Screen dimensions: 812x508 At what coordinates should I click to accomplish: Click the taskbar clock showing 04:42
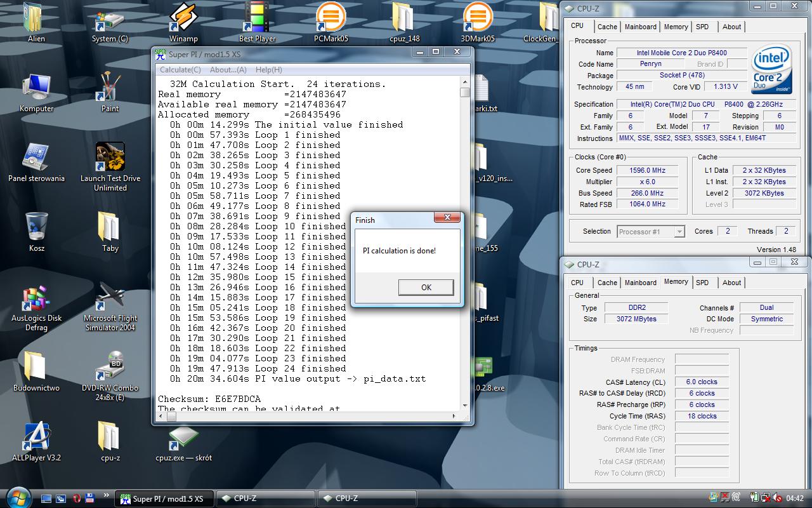pyautogui.click(x=795, y=498)
